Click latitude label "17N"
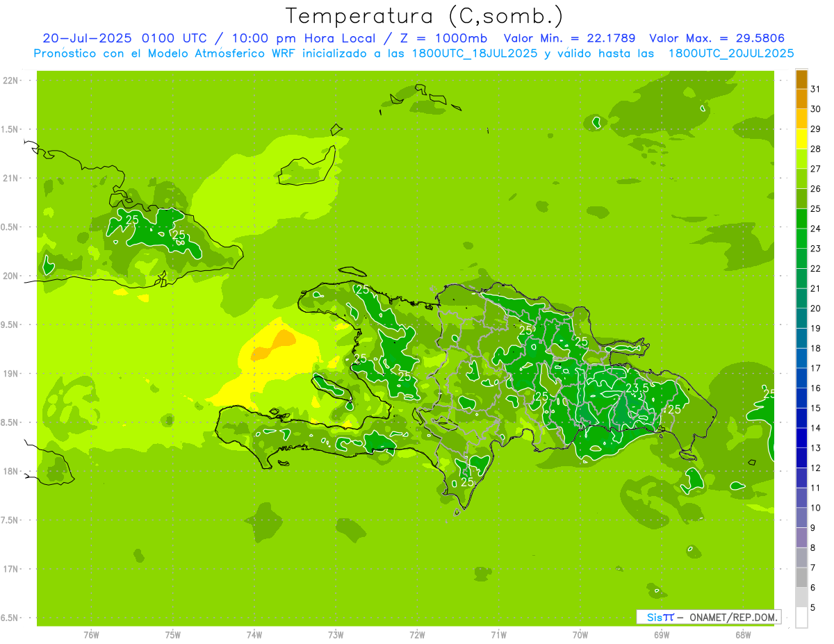 [x=10, y=569]
